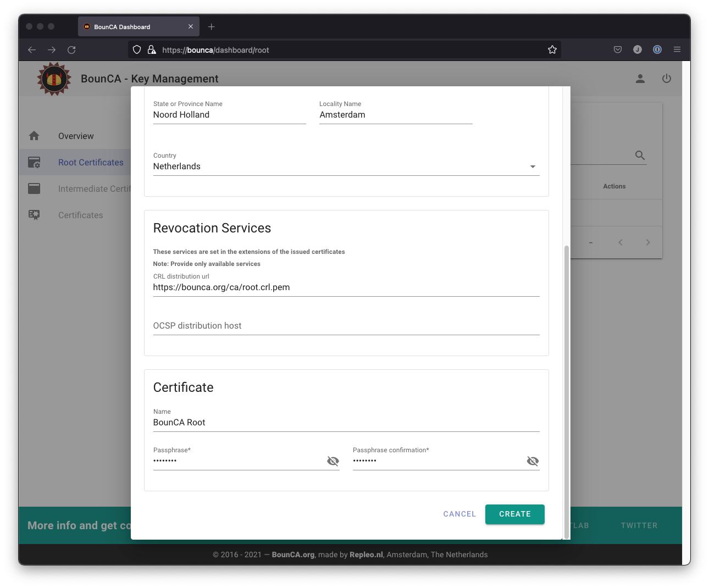Viewport: 709px width, 588px height.
Task: Click the dialog vertical scrollbar thumb
Action: click(567, 392)
